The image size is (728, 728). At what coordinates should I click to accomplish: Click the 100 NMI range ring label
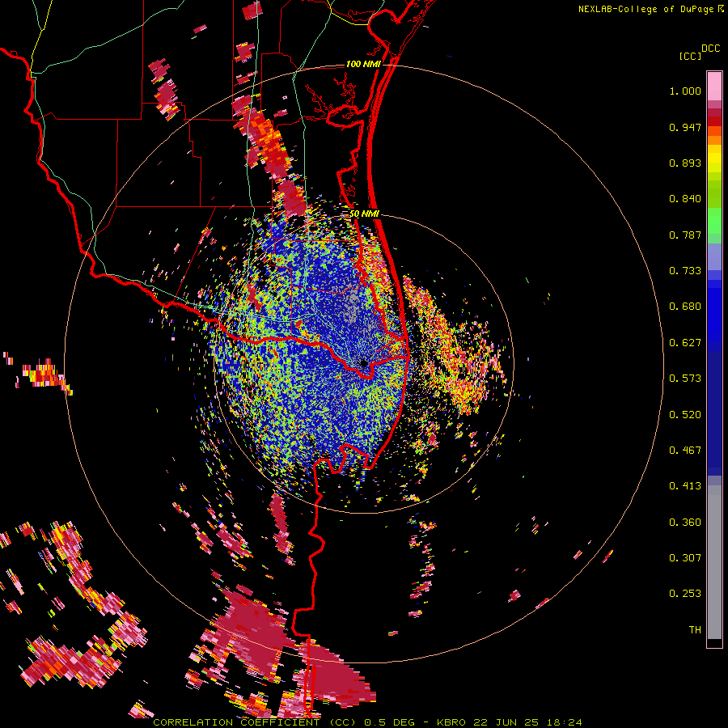point(363,64)
